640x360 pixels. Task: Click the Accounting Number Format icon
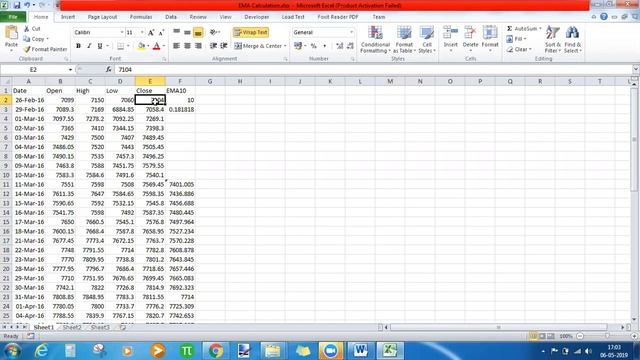tap(298, 46)
